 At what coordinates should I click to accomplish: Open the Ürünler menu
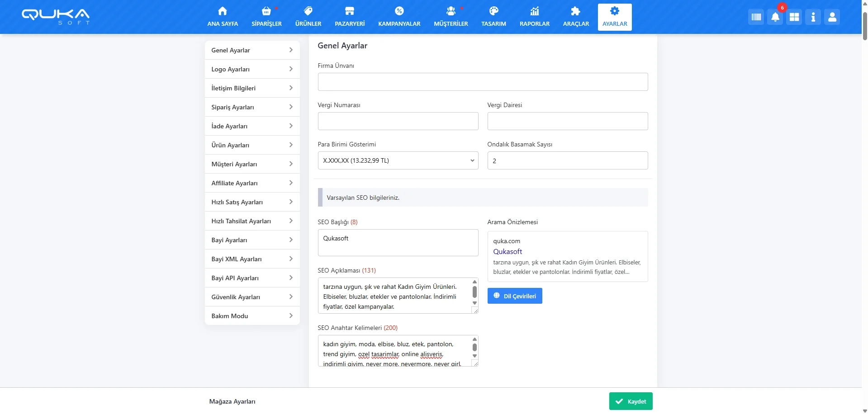coord(308,17)
